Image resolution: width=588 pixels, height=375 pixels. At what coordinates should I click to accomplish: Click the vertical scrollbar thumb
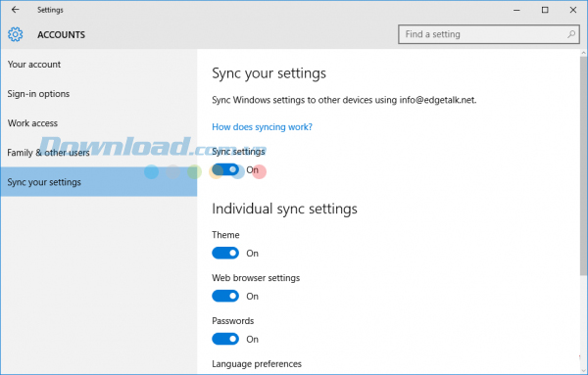[583, 166]
